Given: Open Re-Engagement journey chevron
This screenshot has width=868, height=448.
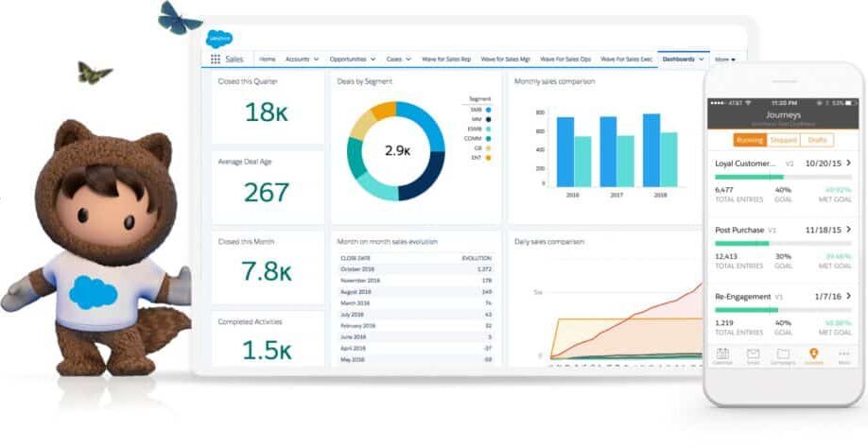Looking at the screenshot, I should tap(848, 297).
